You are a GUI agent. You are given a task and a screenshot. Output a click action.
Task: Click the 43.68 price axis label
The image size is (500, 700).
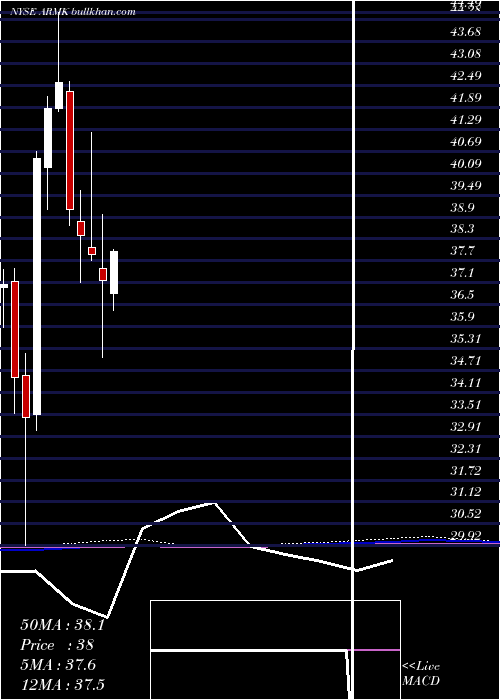pyautogui.click(x=466, y=32)
